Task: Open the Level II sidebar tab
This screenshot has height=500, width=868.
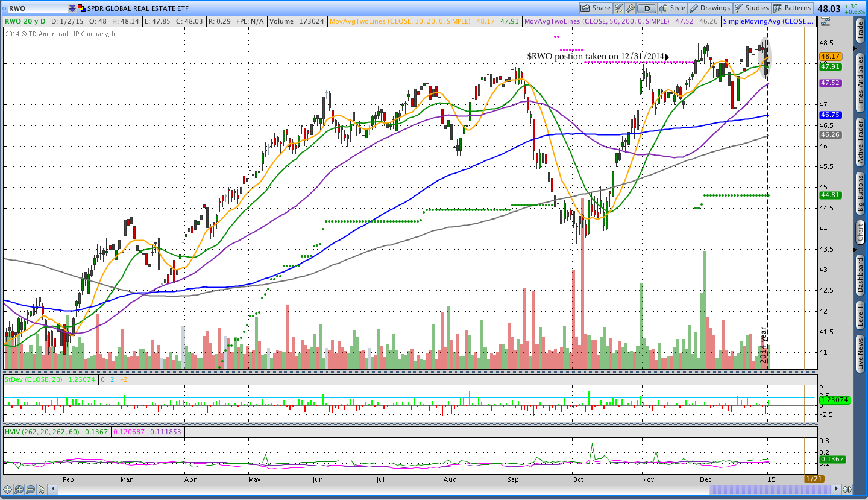Action: pos(860,316)
